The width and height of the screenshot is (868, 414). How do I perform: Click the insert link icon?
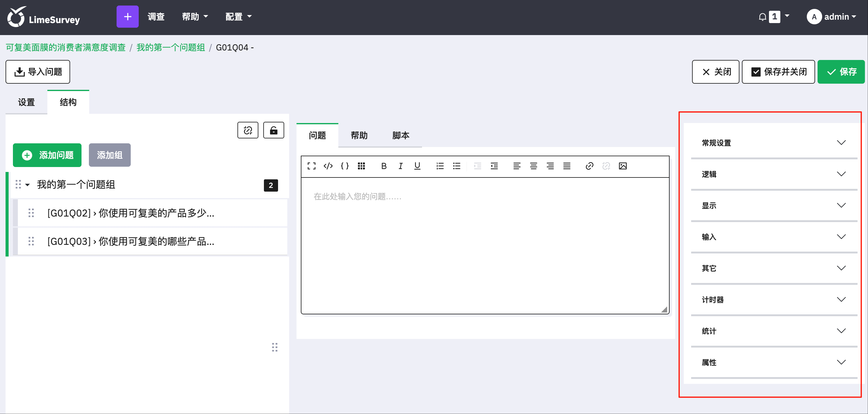click(589, 166)
